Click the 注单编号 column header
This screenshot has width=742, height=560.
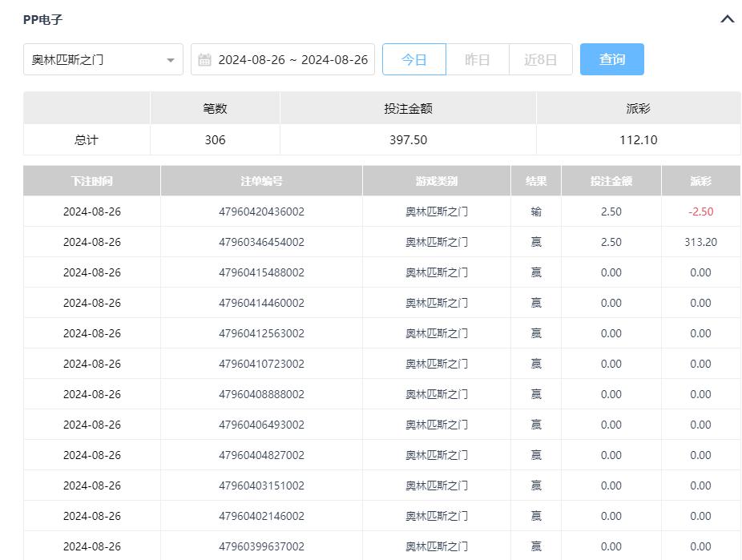261,181
